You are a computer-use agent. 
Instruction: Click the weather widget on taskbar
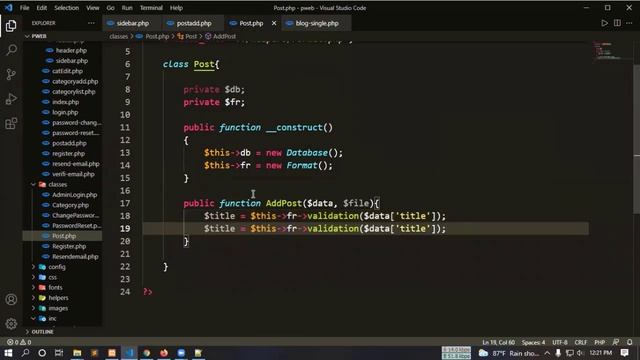509,353
